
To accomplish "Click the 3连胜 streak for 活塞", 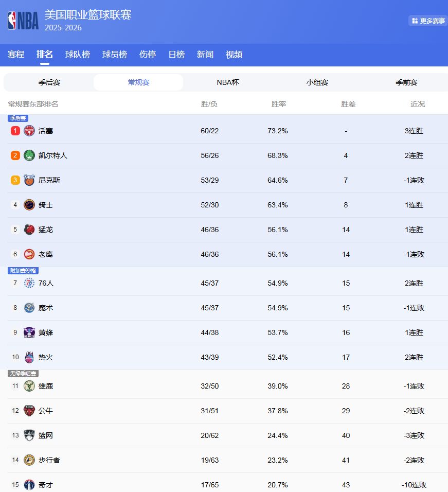I will tap(414, 131).
